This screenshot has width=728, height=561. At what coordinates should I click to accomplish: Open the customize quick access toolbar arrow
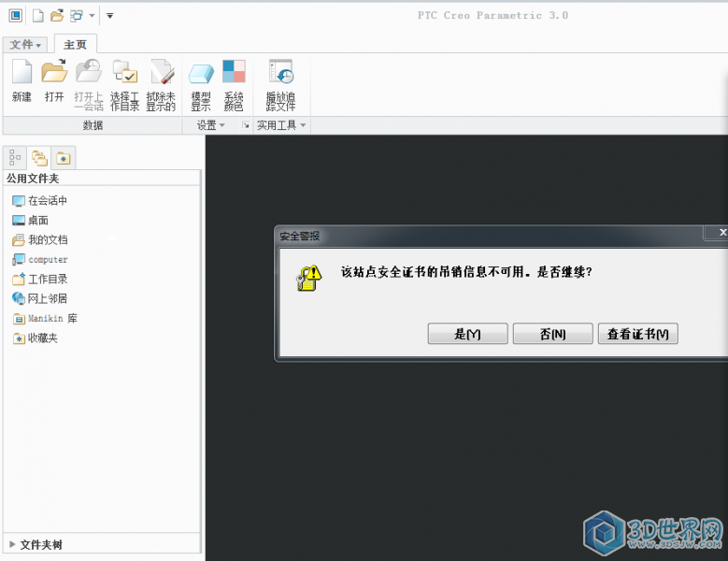[x=110, y=16]
